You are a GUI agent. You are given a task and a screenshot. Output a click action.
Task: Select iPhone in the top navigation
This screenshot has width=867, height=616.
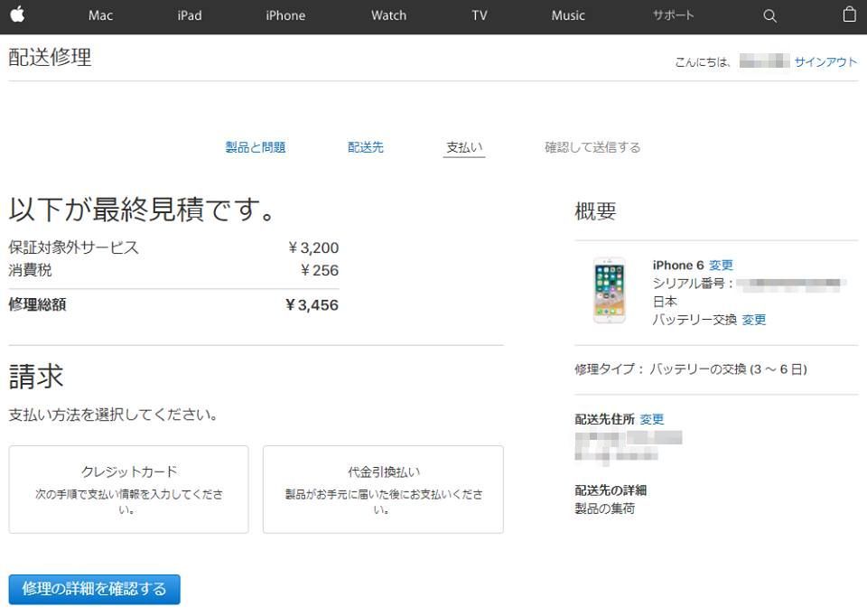tap(285, 15)
